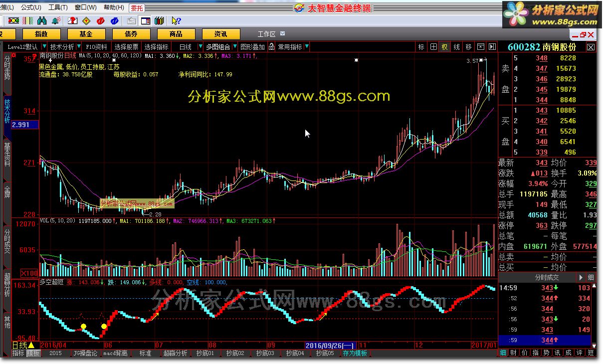The width and height of the screenshot is (603, 364).
Task: Click the traffic light signal toolbar icon
Action: (x=13, y=20)
